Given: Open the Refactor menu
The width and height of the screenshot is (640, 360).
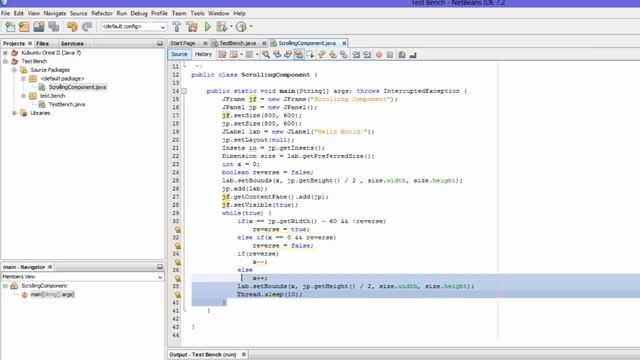Looking at the screenshot, I should [102, 13].
